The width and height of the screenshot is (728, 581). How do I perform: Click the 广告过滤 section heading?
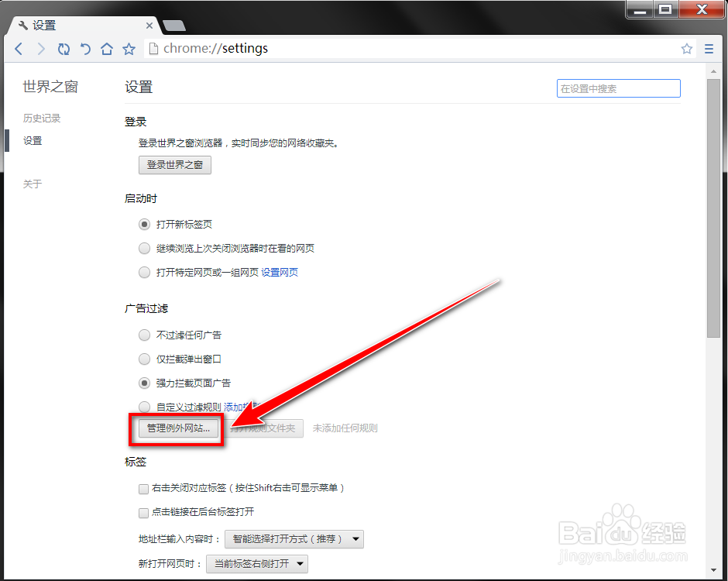click(x=146, y=308)
